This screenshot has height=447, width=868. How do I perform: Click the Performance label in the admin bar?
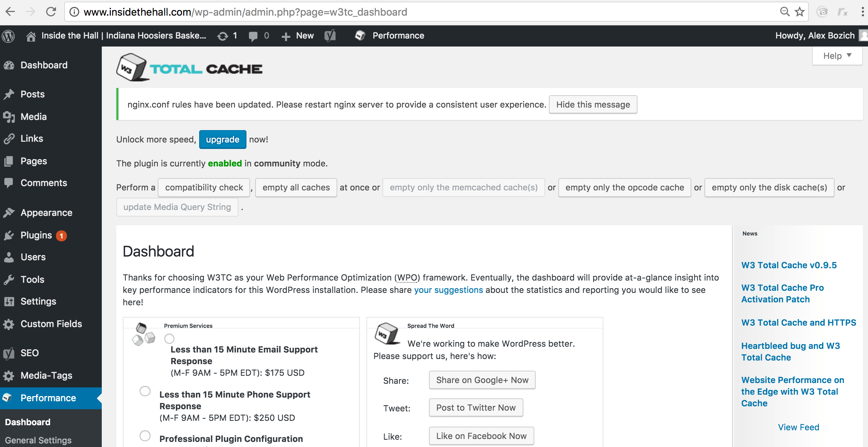398,36
